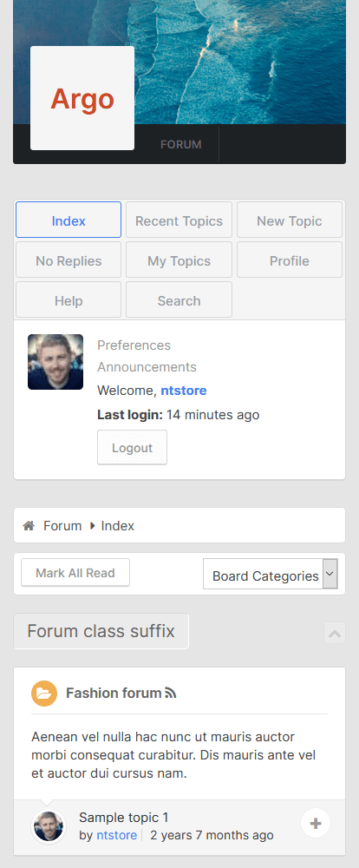
Task: Click the plus icon beside Sample topic 1
Action: pyautogui.click(x=316, y=823)
